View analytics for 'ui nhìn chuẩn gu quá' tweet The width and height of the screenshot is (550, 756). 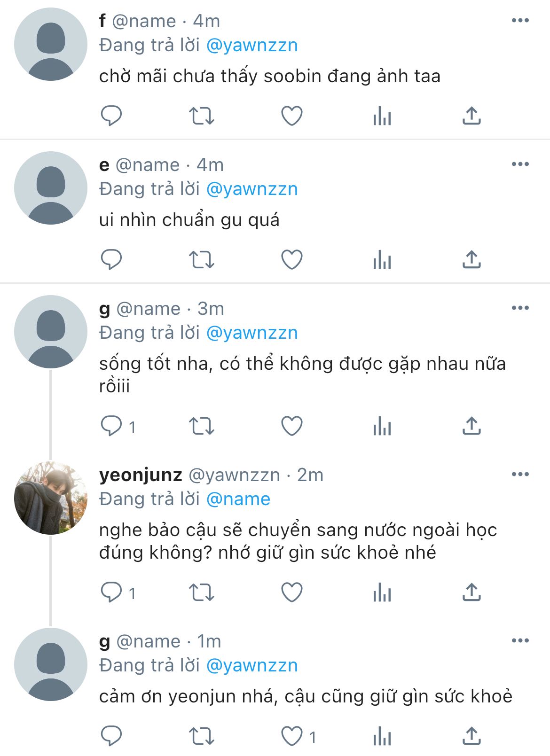point(382,259)
